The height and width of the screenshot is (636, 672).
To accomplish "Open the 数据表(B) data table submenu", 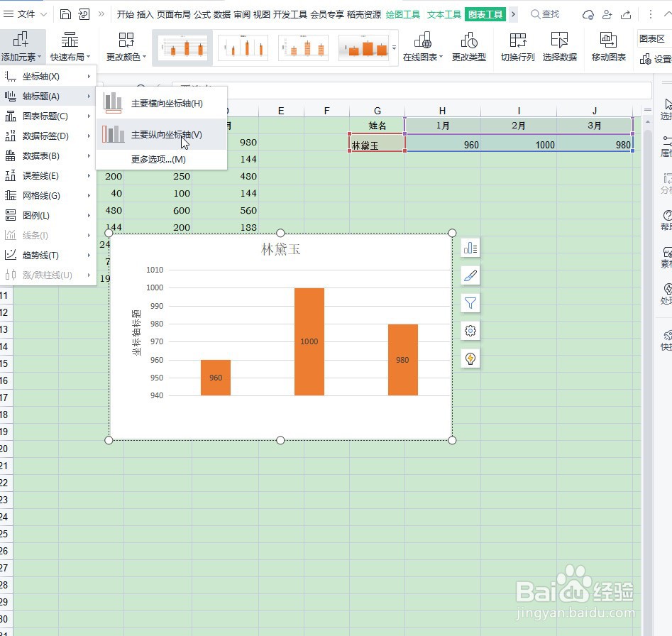I will [x=48, y=156].
